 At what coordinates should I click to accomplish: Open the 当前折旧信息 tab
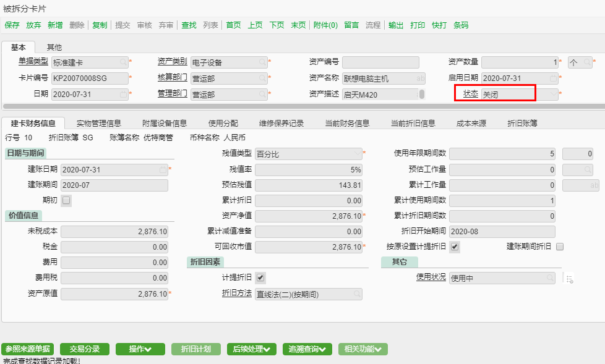[413, 123]
